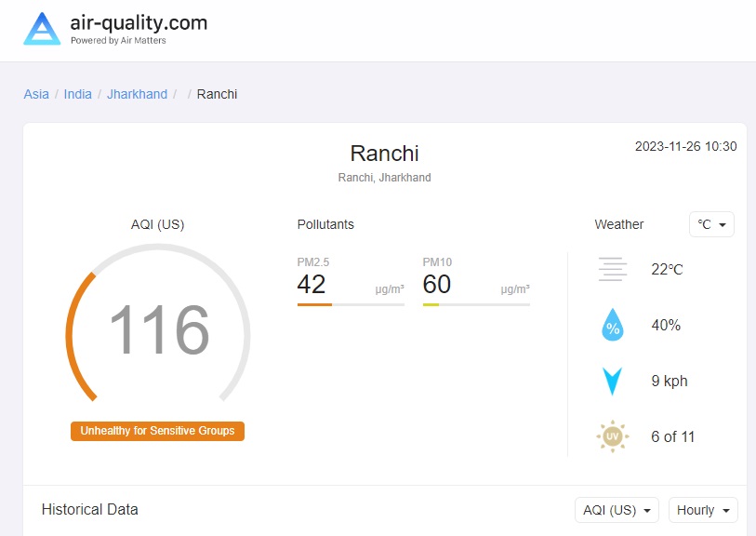756x536 pixels.
Task: Click the Historical Data heading
Action: (x=90, y=509)
